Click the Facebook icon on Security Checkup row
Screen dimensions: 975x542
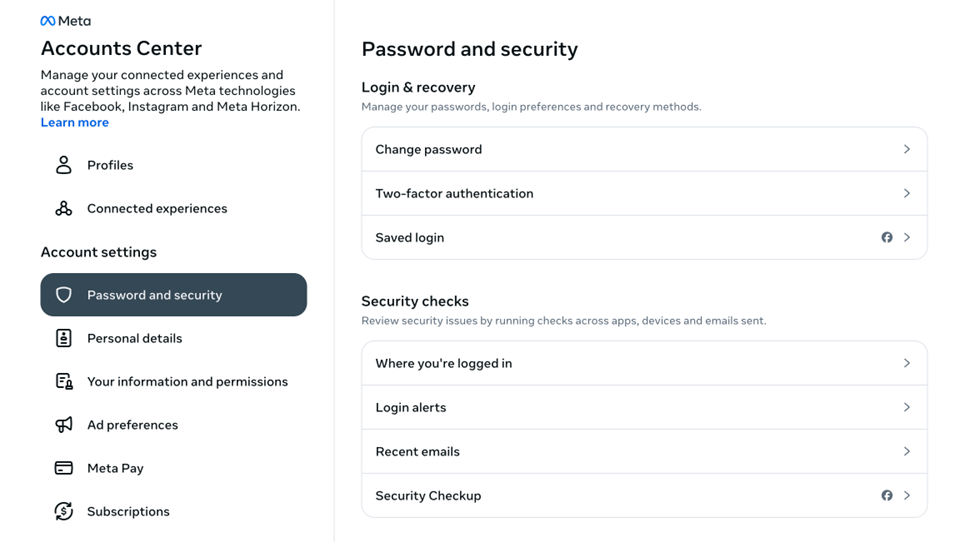tap(887, 496)
